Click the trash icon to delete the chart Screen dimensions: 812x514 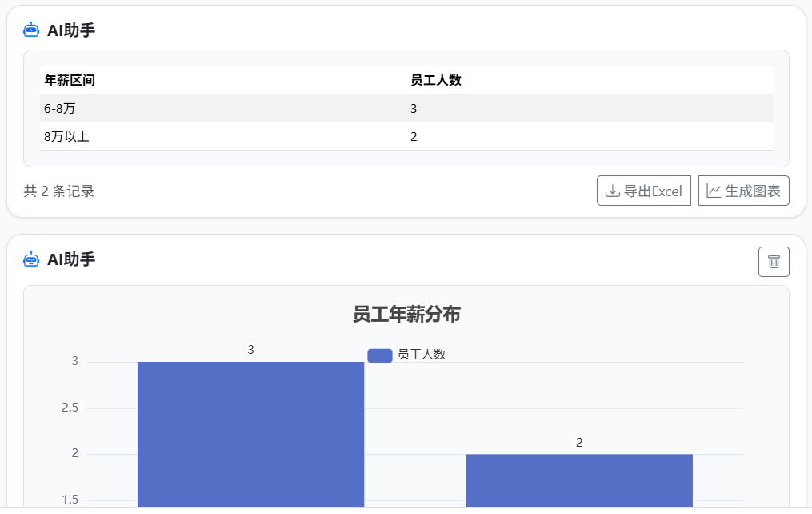[773, 261]
